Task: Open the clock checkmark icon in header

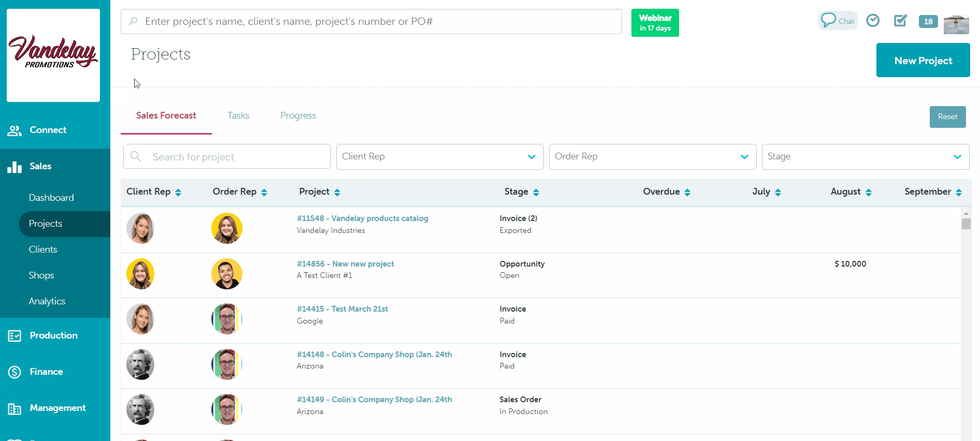Action: point(873,20)
